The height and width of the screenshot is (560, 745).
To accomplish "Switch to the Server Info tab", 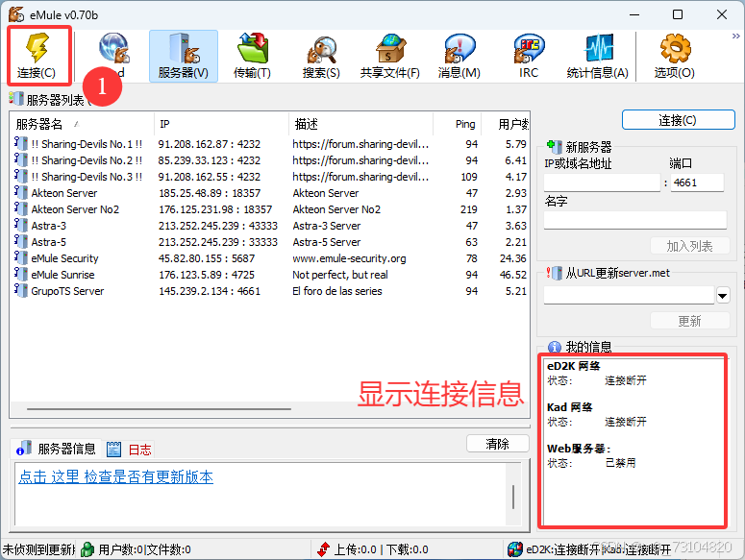I will [x=56, y=449].
